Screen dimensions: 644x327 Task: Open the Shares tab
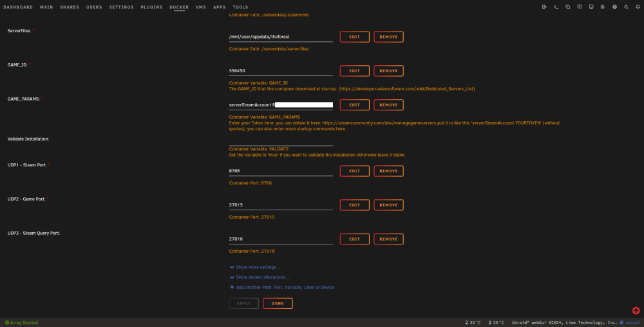(70, 7)
